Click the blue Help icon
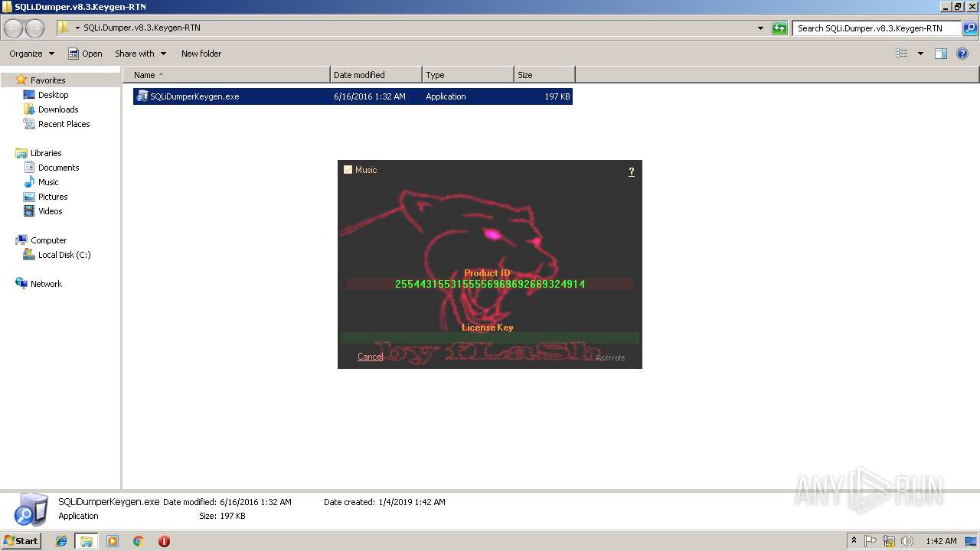 (x=962, y=54)
